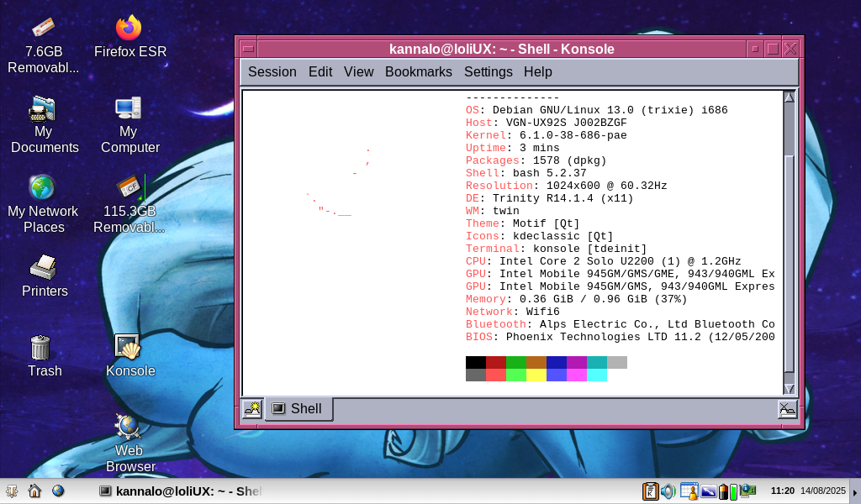The height and width of the screenshot is (504, 861).
Task: Click the 11:20 clock in the panel
Action: 783,491
